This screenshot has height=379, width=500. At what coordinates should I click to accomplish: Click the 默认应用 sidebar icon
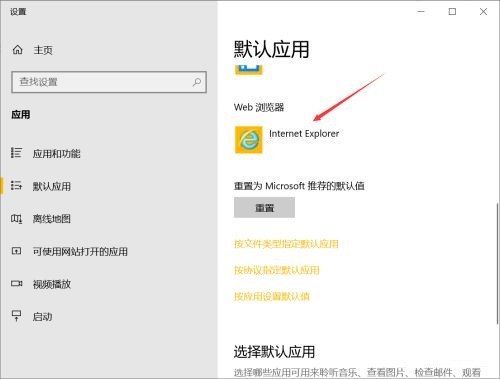point(16,185)
